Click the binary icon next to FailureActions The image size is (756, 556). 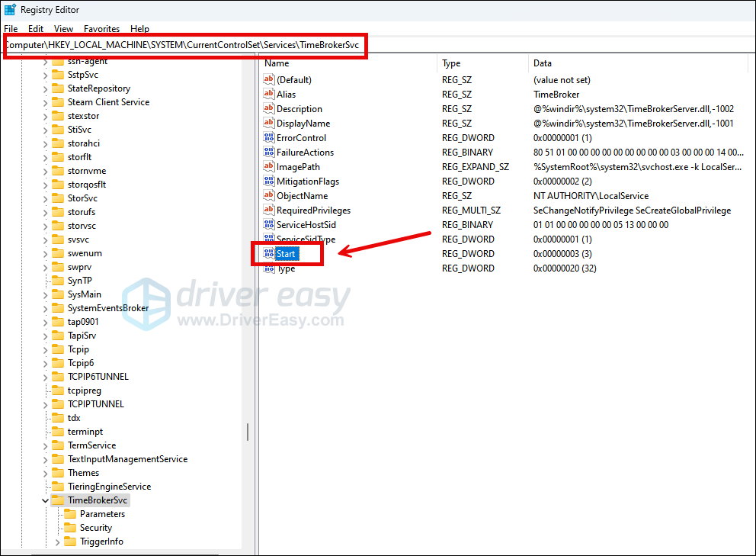(x=268, y=153)
